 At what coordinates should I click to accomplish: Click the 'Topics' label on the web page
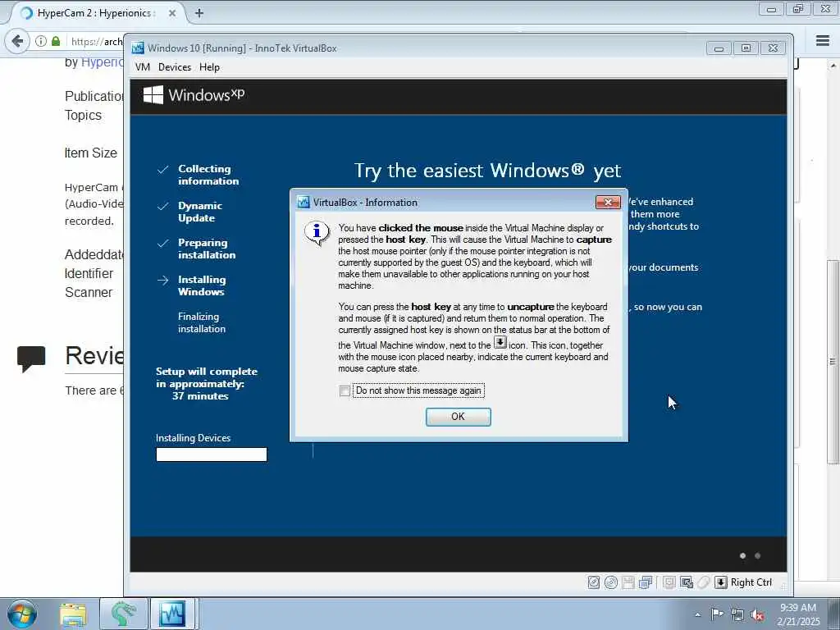83,115
